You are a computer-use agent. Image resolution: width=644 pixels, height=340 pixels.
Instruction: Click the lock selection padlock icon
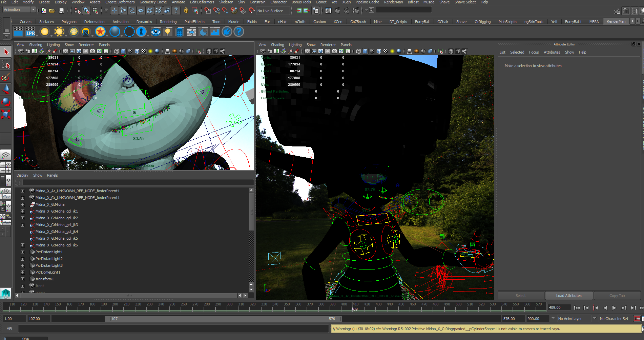(x=186, y=11)
